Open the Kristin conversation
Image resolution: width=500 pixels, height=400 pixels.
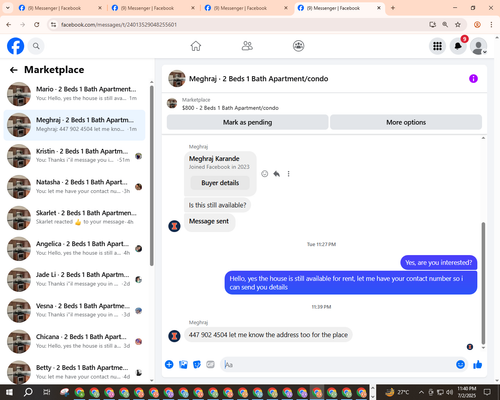[x=74, y=156]
